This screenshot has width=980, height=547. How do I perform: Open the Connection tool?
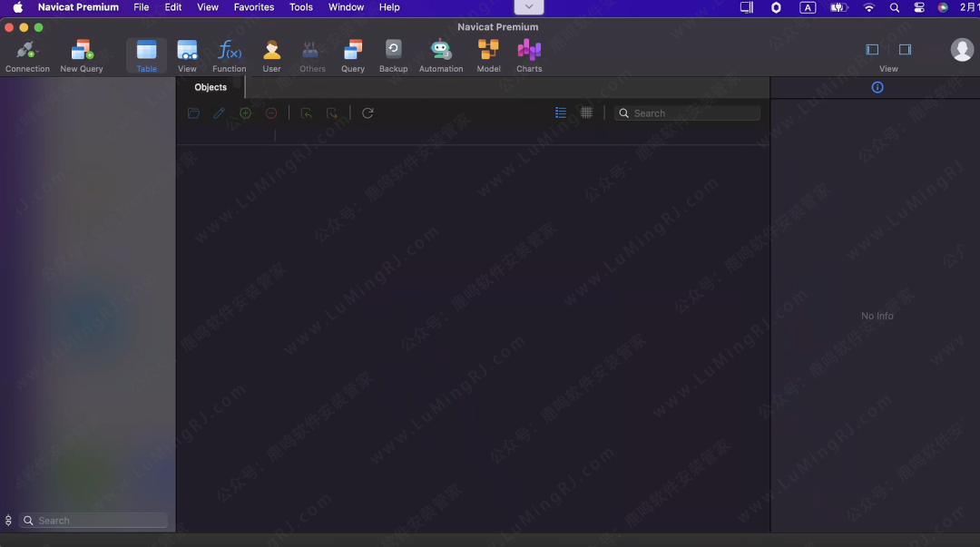(27, 55)
